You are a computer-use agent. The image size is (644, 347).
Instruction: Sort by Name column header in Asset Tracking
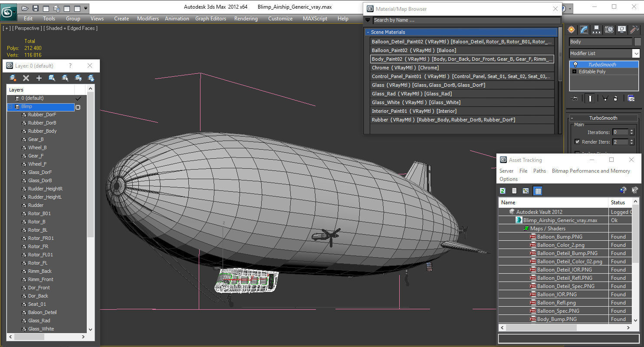pyautogui.click(x=553, y=203)
